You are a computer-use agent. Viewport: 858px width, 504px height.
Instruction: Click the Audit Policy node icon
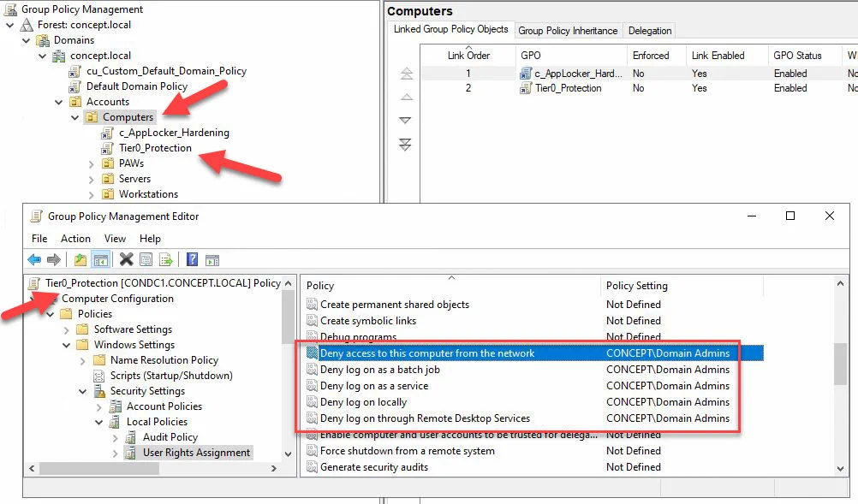pos(131,437)
